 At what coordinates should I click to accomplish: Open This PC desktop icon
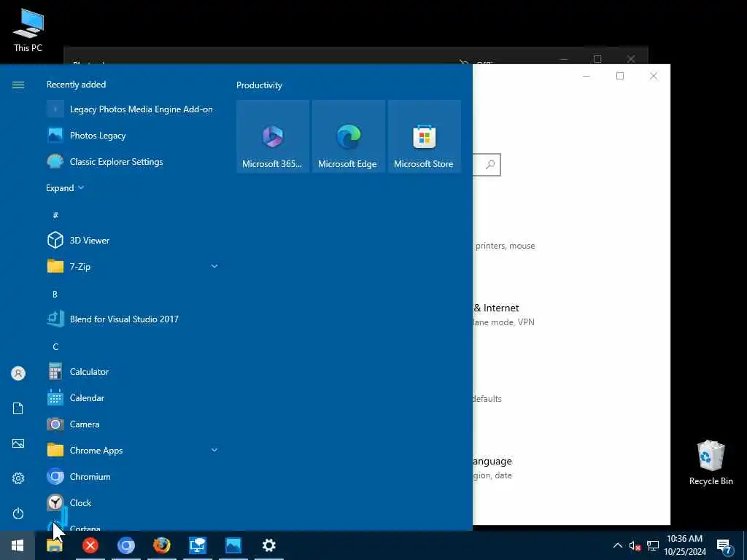tap(28, 30)
